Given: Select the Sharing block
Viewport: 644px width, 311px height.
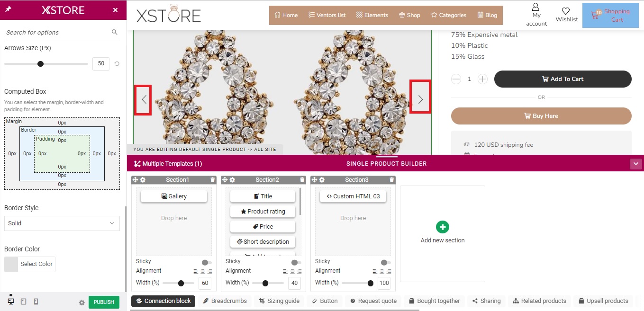Looking at the screenshot, I should (486, 301).
